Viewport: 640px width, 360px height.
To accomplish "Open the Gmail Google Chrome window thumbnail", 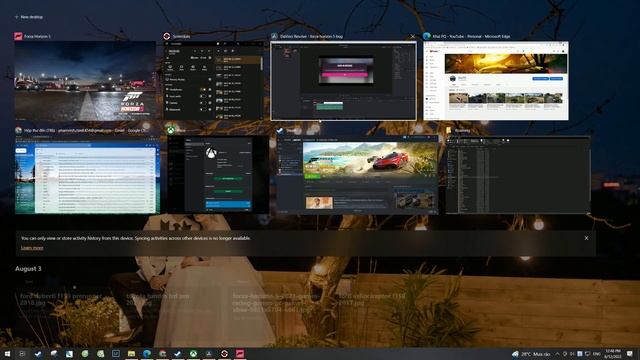I will (x=87, y=175).
